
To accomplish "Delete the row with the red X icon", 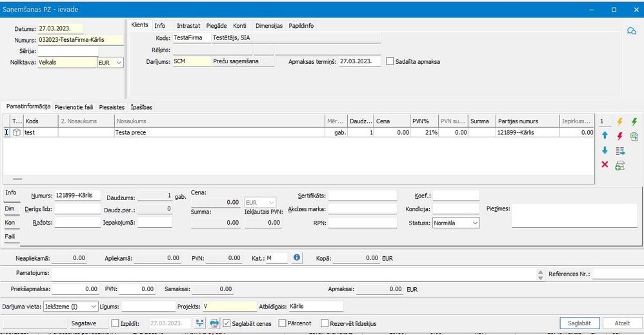I will pos(605,165).
